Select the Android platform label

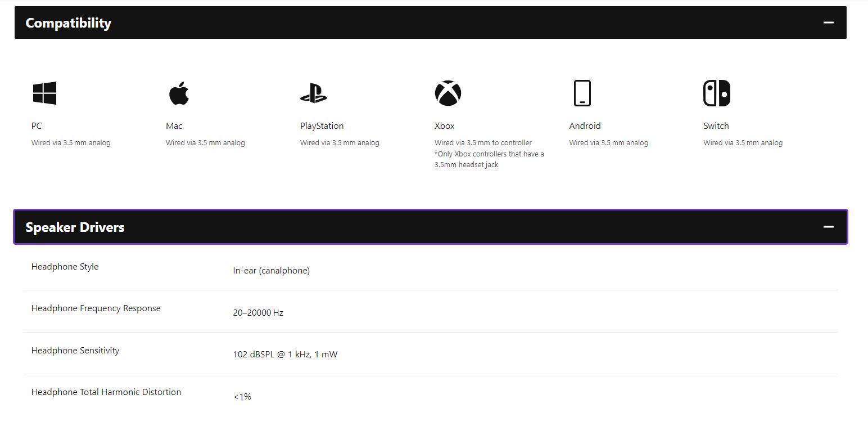pos(585,126)
